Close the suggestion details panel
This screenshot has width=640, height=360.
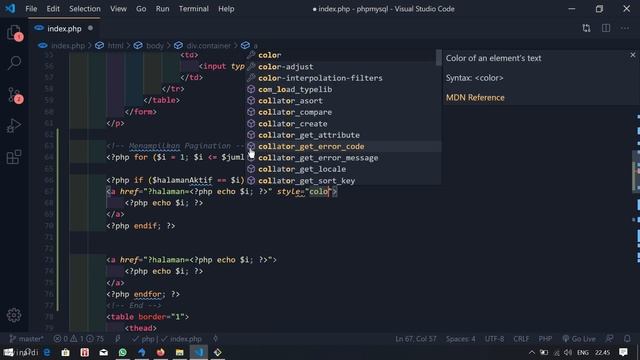pyautogui.click(x=633, y=55)
